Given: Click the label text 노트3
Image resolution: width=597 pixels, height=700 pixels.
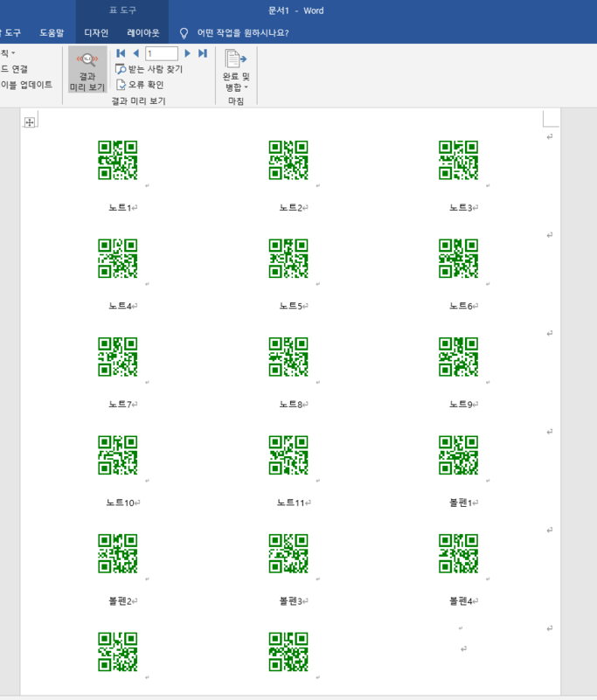Looking at the screenshot, I should pos(461,208).
